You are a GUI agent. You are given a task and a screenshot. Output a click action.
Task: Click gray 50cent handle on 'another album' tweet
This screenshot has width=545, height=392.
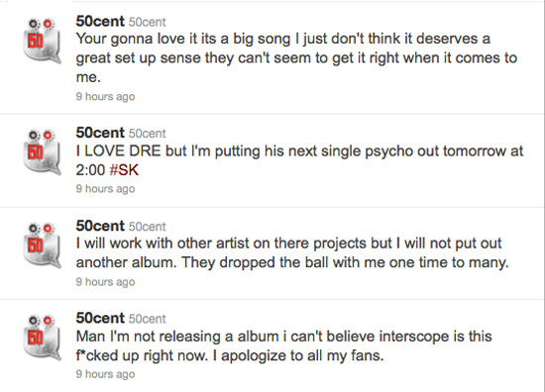point(148,227)
